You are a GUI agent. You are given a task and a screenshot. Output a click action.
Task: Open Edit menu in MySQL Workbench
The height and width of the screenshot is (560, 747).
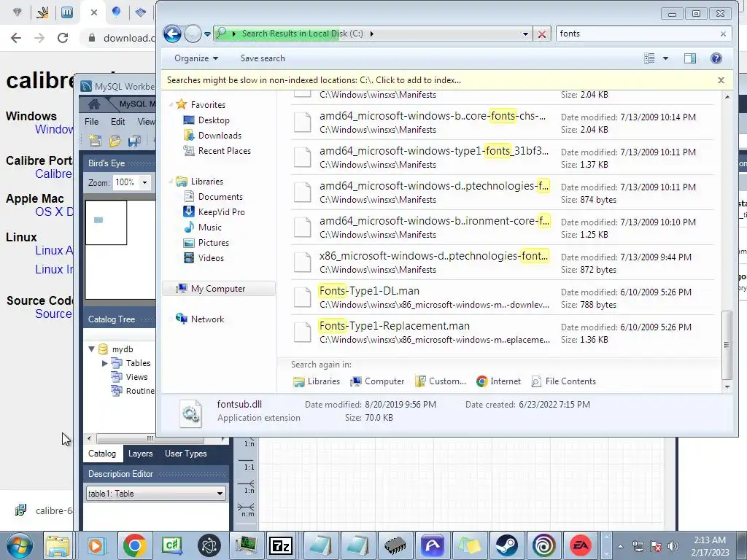[117, 122]
